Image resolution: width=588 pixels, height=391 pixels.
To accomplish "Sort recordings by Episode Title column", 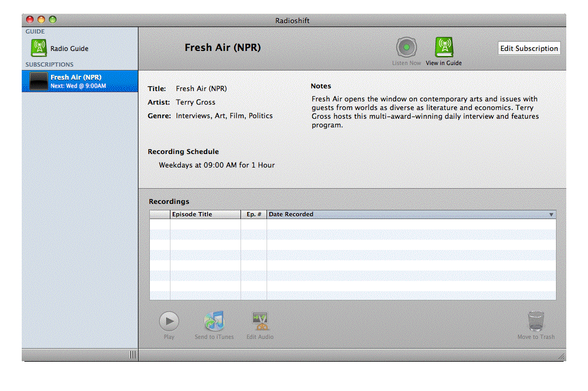I will (205, 215).
